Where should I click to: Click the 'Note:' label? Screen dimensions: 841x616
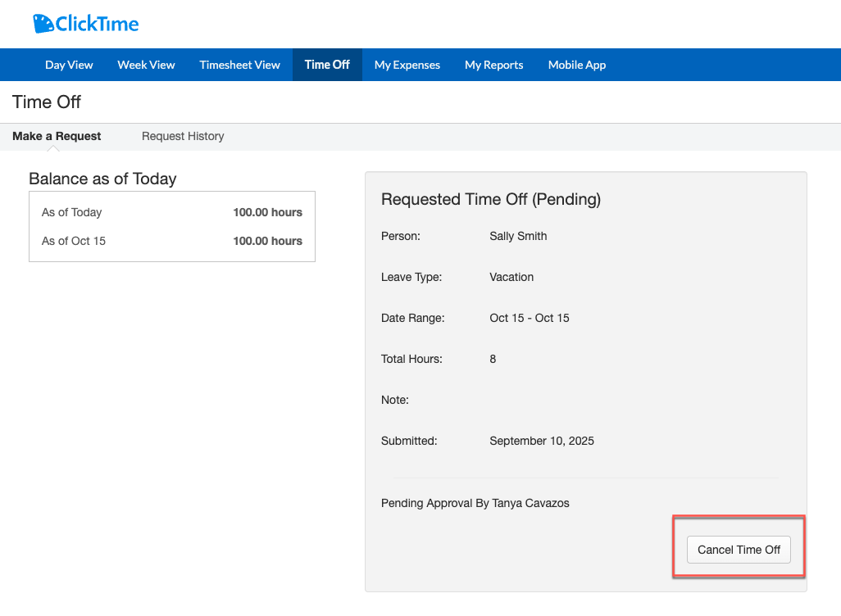[x=395, y=400]
